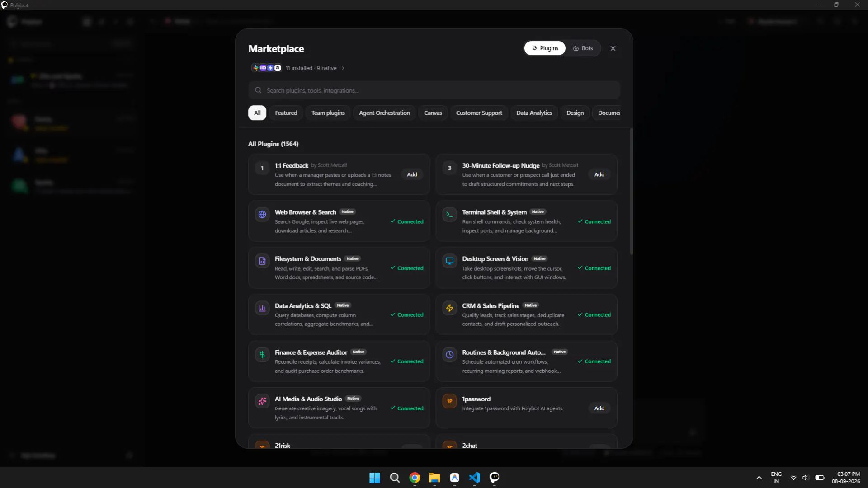Open Wi-Fi network status in system tray
Screen dimensions: 868x488
click(793, 478)
